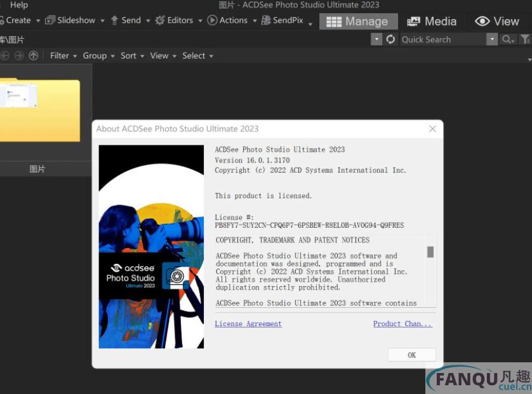Viewport: 532px width, 394px height.
Task: Go up one folder level icon
Action: [33, 56]
